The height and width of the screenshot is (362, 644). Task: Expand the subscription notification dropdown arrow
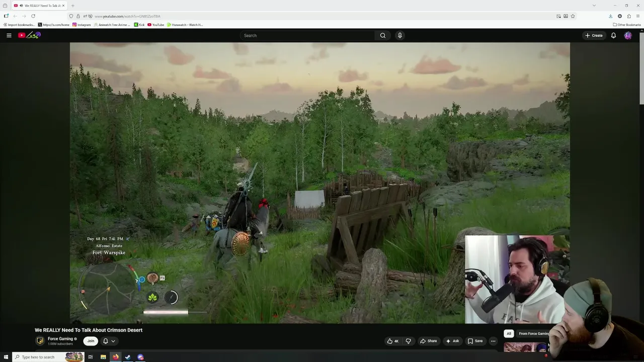[x=113, y=341]
